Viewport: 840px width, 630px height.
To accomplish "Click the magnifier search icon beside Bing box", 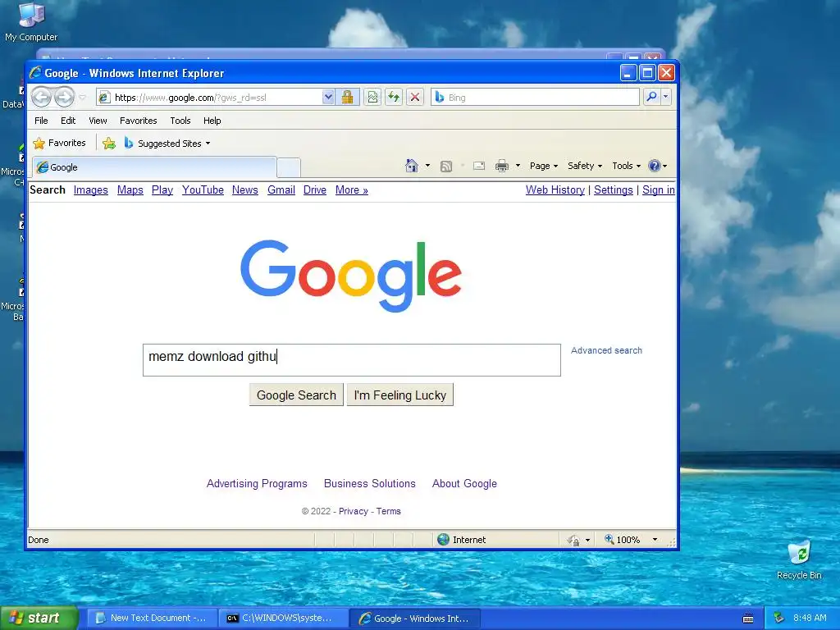I will (x=651, y=97).
